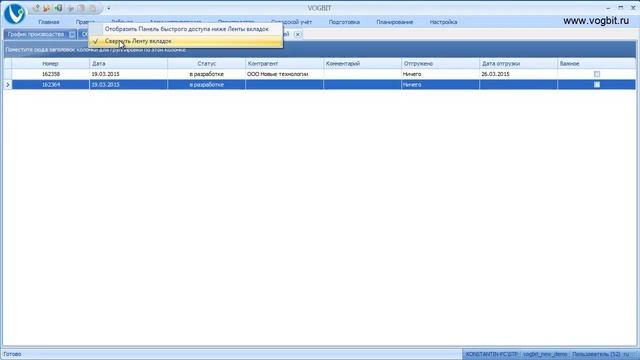Click the Важное column header

click(x=596, y=64)
